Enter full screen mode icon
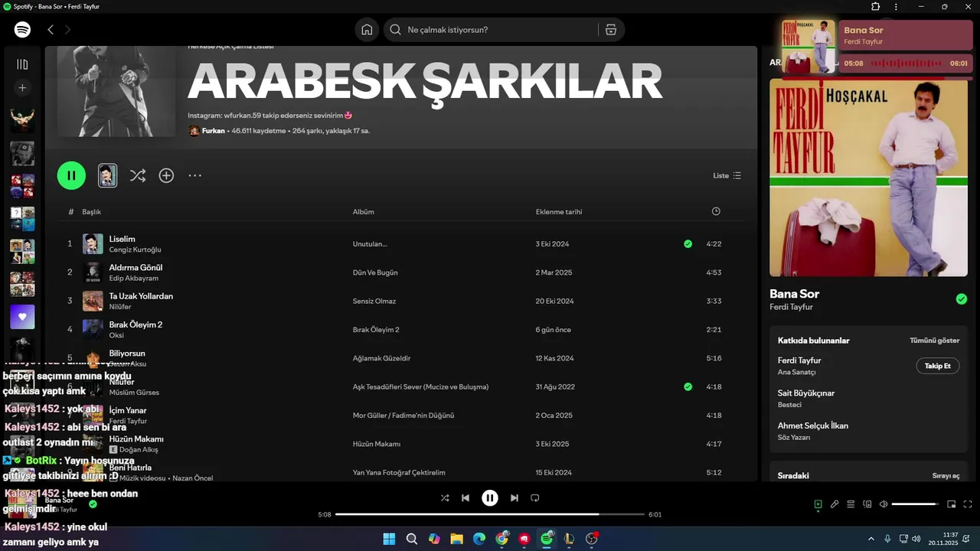 pos(968,504)
